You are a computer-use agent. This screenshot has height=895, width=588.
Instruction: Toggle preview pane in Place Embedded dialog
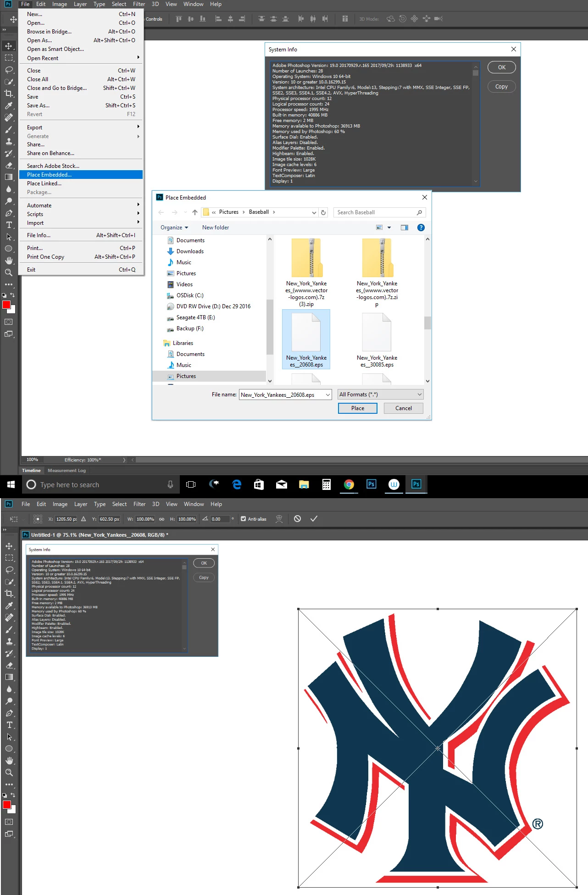tap(404, 228)
